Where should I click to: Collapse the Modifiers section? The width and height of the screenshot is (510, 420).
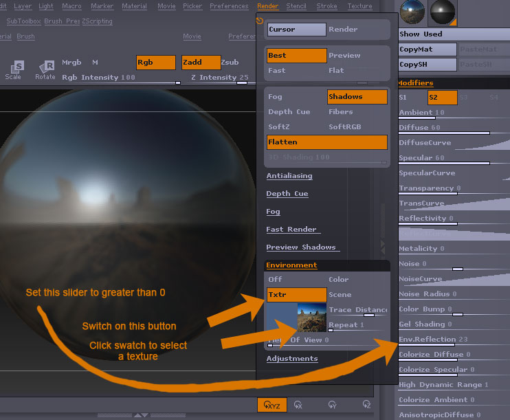[x=416, y=83]
